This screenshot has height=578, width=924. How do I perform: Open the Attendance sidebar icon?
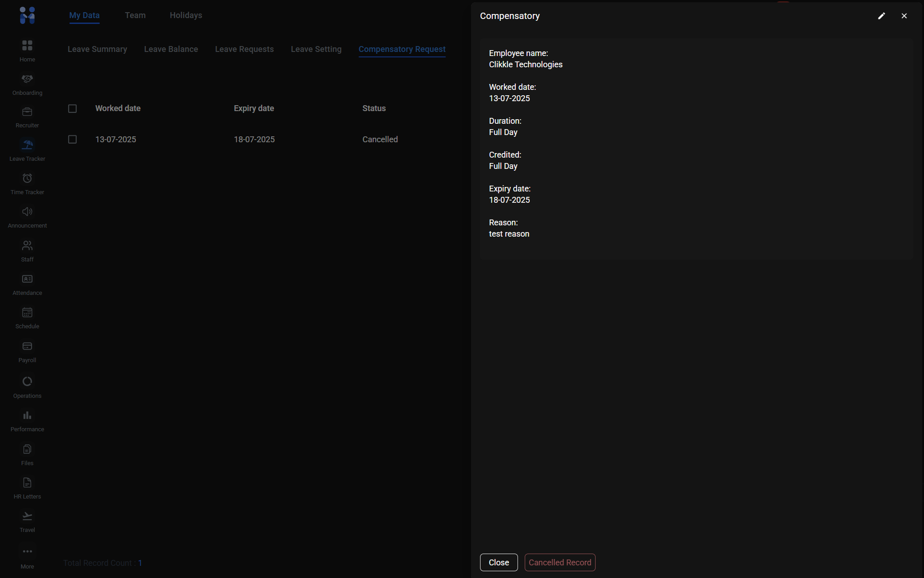[27, 280]
